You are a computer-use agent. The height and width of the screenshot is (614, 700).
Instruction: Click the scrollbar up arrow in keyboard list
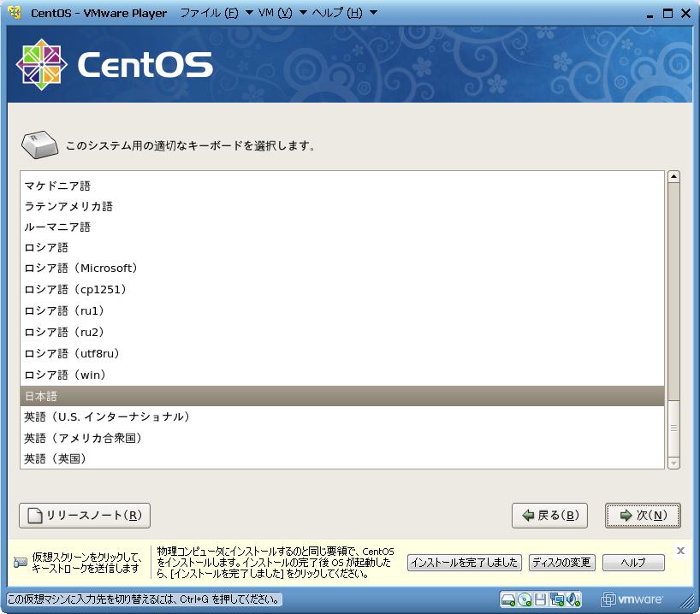673,177
